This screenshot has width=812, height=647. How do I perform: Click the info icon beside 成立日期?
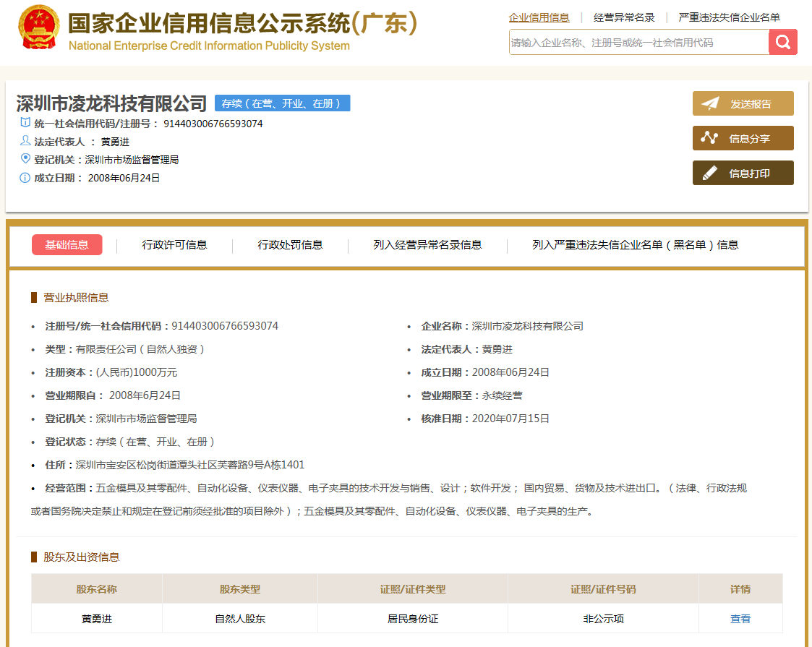pos(25,178)
